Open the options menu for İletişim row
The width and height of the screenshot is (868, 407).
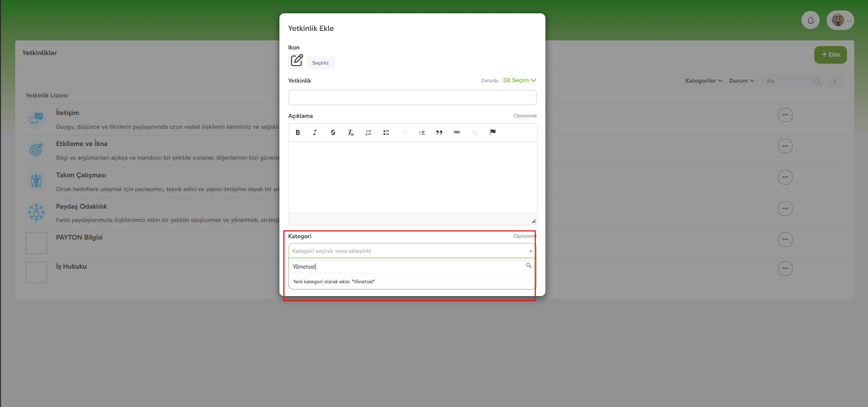[x=785, y=115]
